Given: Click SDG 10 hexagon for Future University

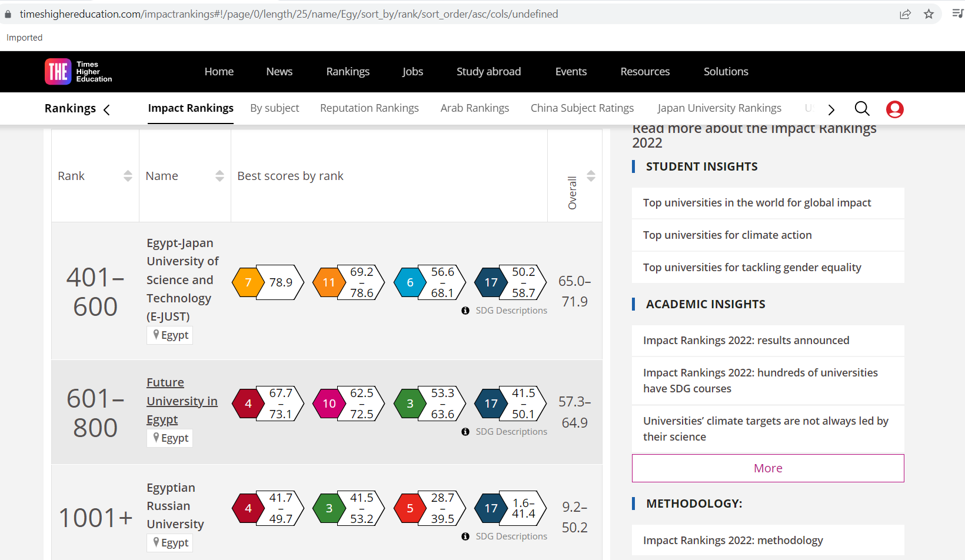Looking at the screenshot, I should 329,404.
